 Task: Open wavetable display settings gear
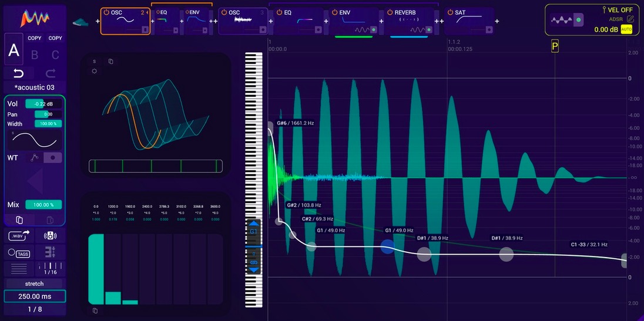click(x=95, y=71)
